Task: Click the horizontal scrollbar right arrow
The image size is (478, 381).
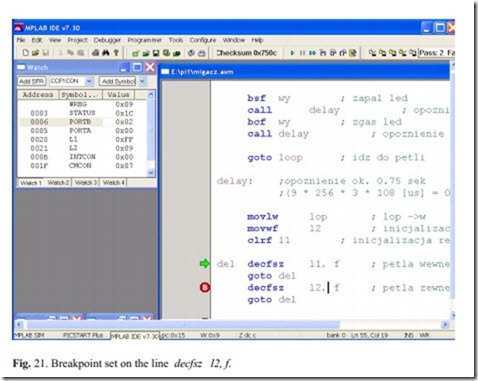Action: click(x=445, y=324)
